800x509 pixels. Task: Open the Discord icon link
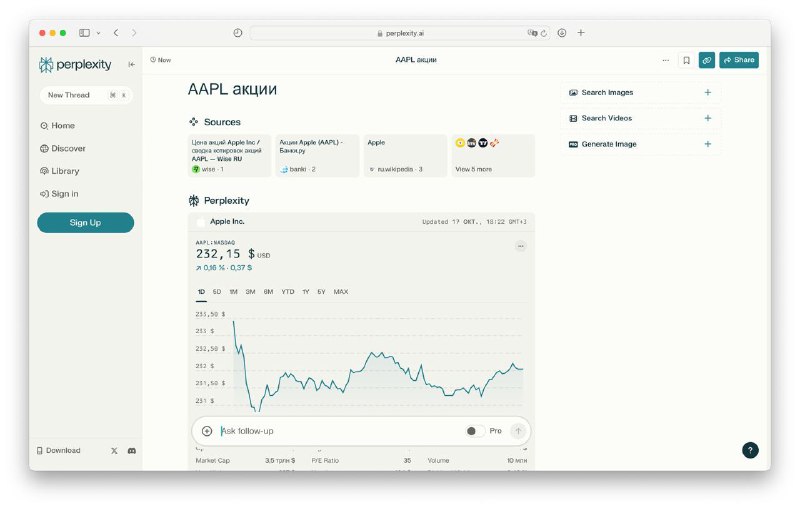[x=132, y=451]
